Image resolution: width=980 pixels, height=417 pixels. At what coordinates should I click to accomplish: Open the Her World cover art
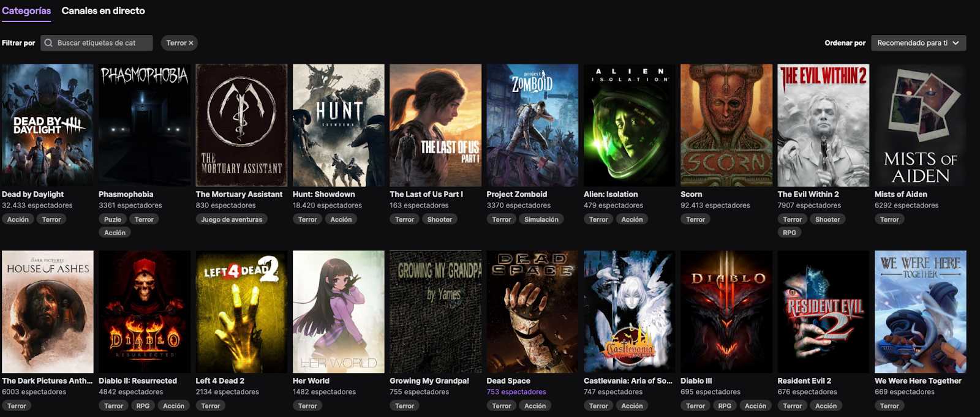(339, 312)
